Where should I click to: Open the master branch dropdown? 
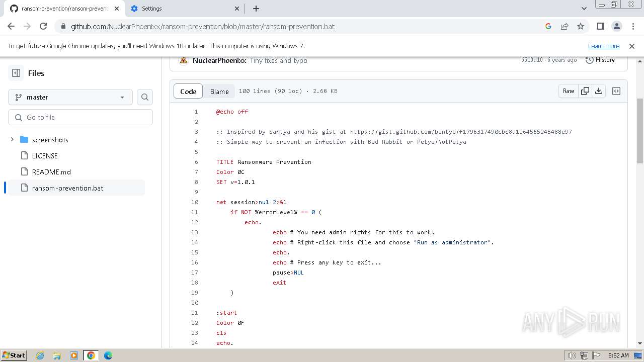(x=70, y=97)
